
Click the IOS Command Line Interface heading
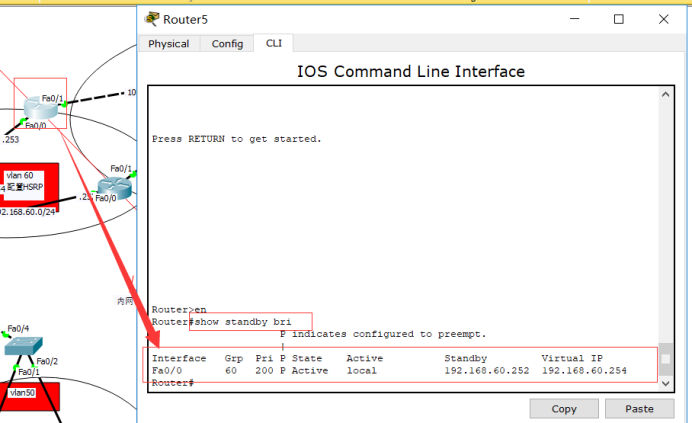(x=411, y=72)
